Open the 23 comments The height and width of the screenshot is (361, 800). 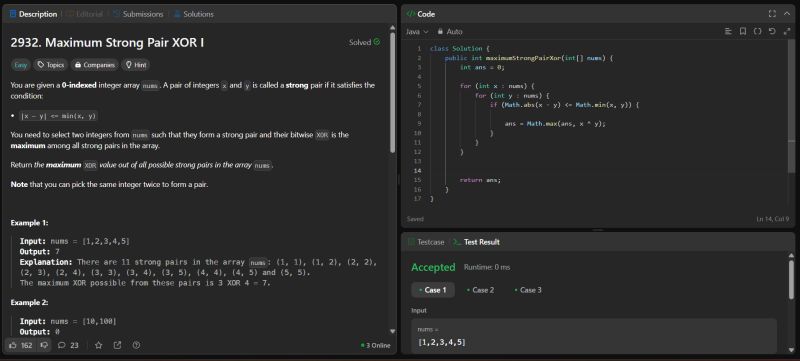tap(68, 345)
